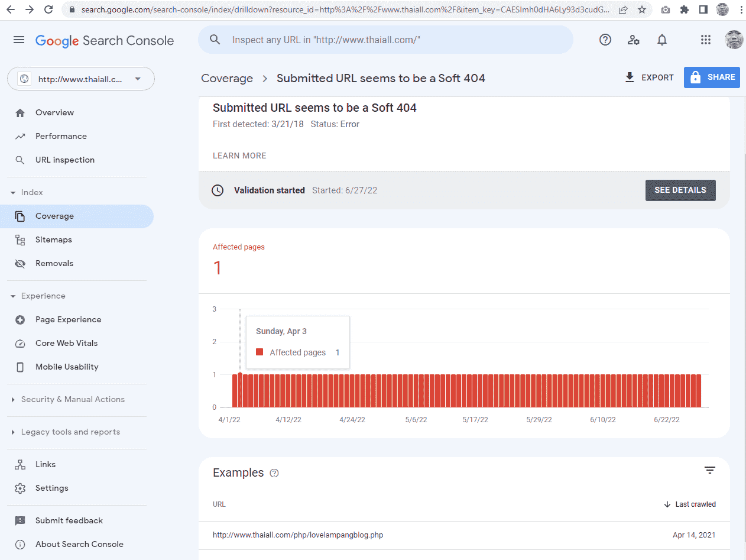This screenshot has height=560, width=746.
Task: Click the Examples help icon
Action: point(274,473)
